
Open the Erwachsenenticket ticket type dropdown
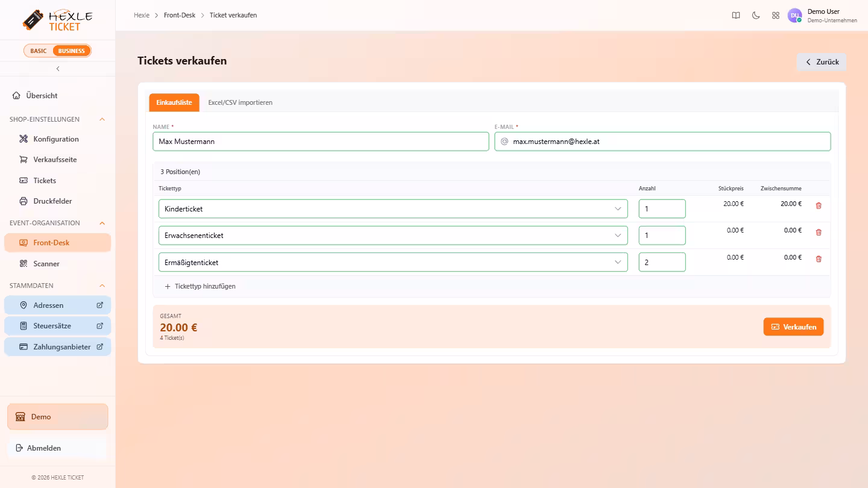point(393,236)
